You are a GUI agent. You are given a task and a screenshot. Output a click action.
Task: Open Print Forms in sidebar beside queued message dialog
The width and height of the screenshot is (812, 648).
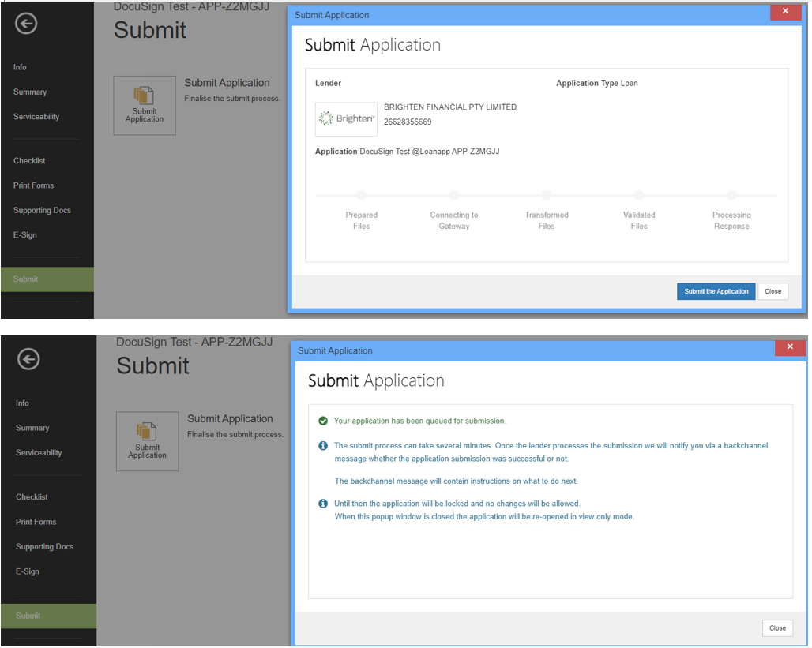[36, 522]
